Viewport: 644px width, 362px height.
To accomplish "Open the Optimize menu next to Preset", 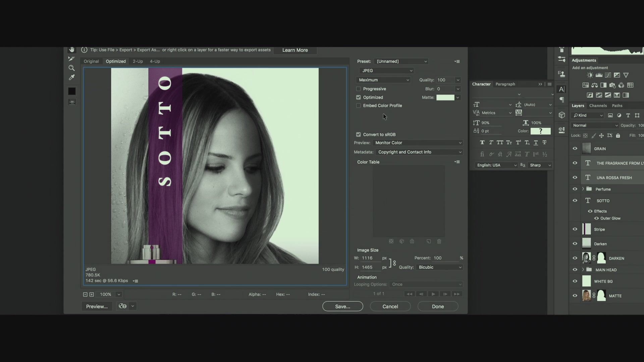I will [x=457, y=61].
